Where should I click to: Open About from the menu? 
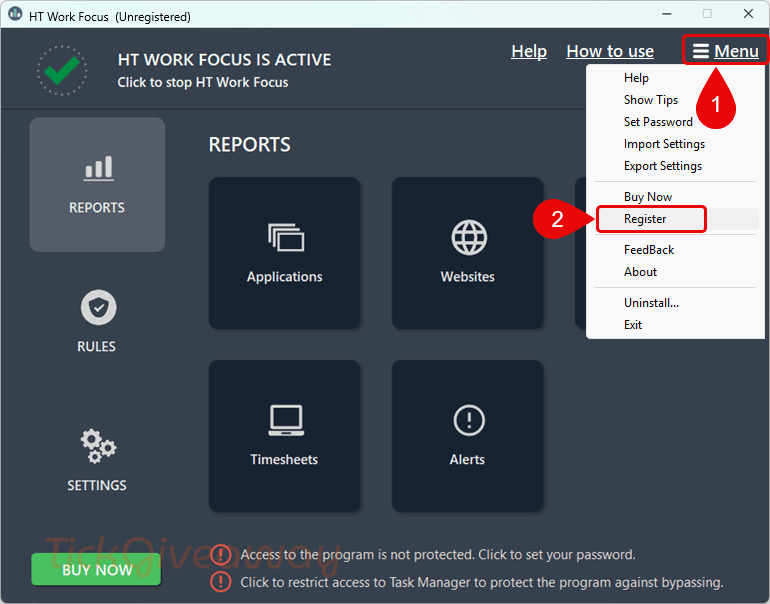[640, 272]
